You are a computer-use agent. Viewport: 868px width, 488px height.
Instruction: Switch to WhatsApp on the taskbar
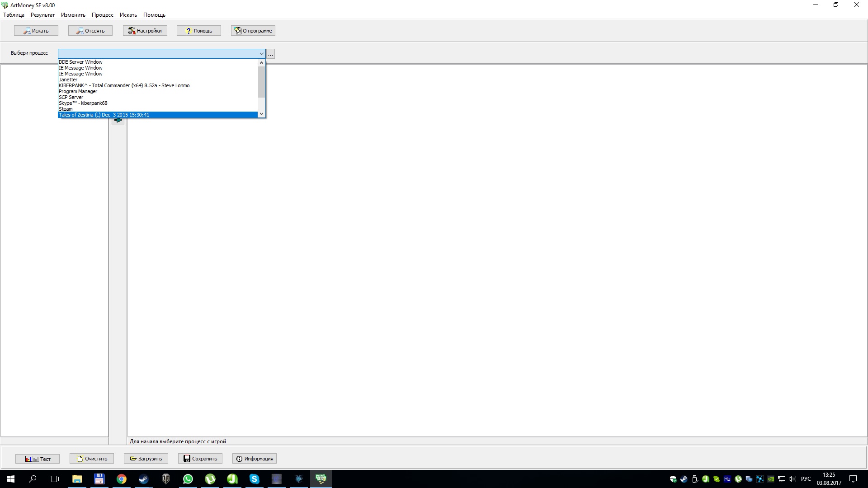point(188,479)
